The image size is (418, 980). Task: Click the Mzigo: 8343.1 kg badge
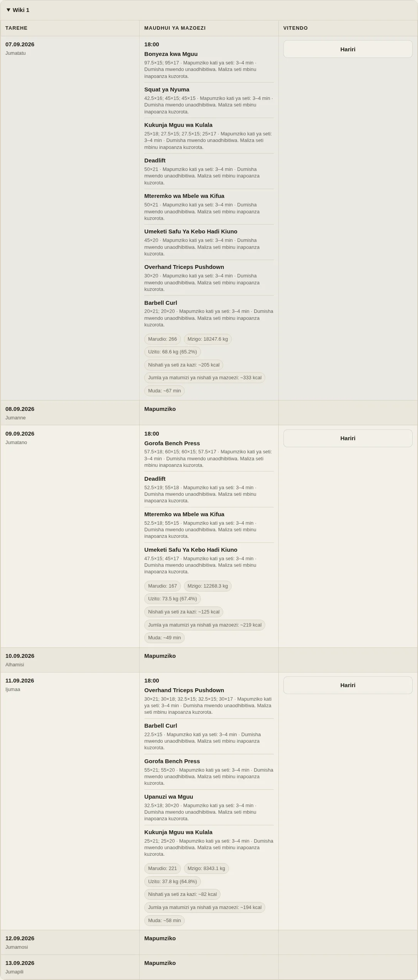tap(206, 868)
